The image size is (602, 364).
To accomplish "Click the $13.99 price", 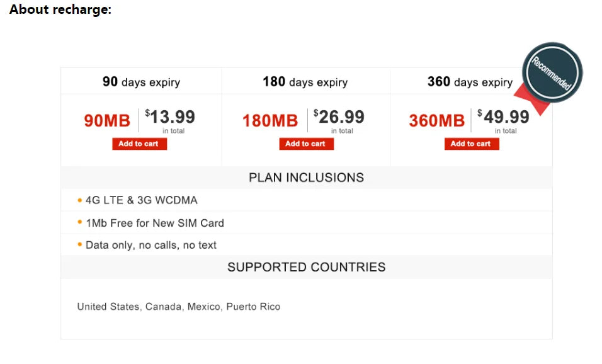I will tap(170, 118).
